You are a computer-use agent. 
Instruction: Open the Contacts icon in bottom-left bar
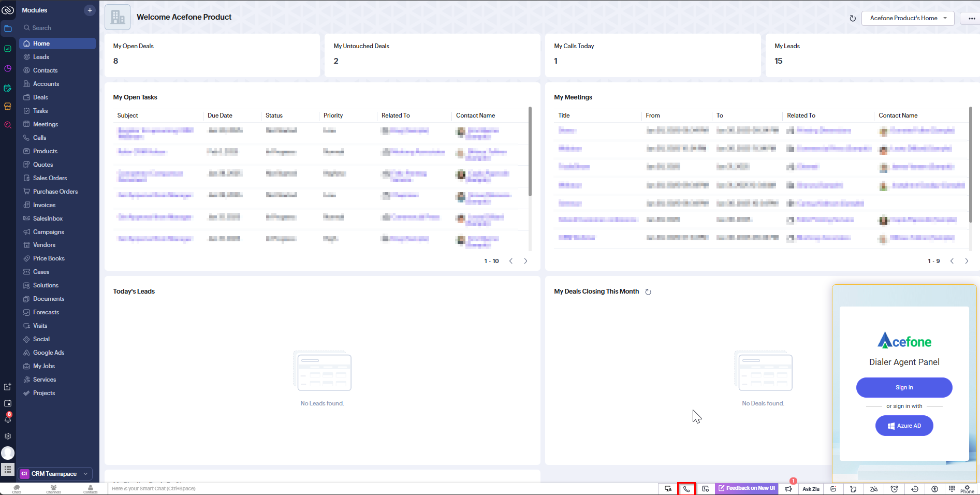point(90,489)
